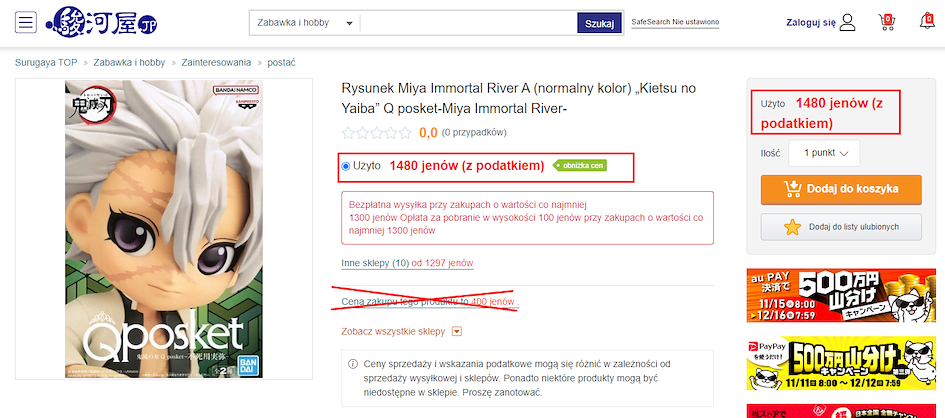Open the PayPay campaign banner
The image size is (945, 418).
pyautogui.click(x=841, y=363)
